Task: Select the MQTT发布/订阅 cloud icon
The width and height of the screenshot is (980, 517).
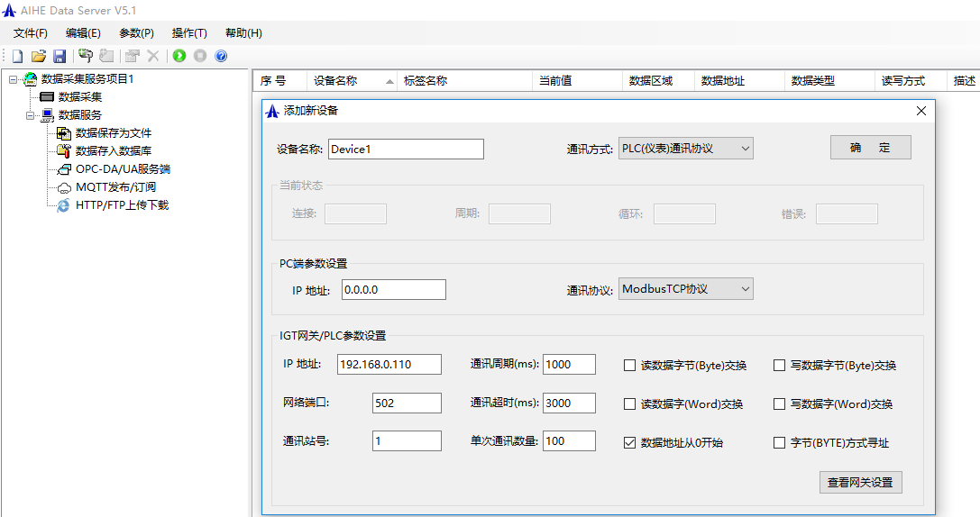Action: (64, 187)
